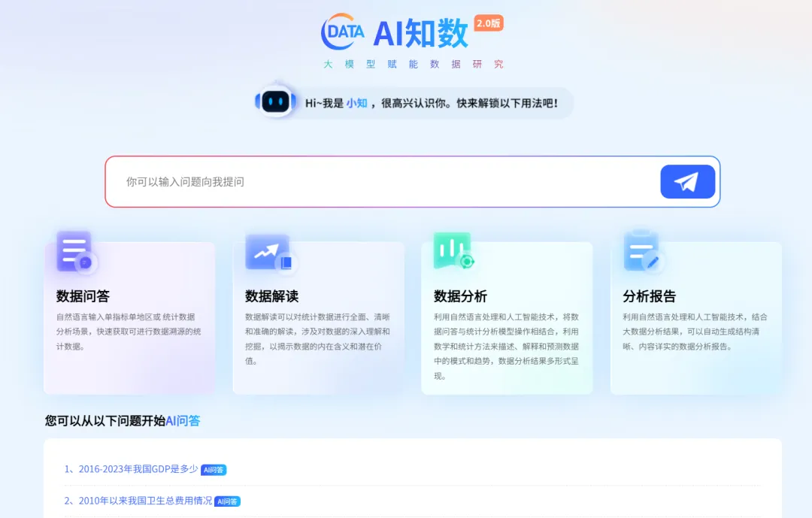Click the 分析报告 clipboard icon

[x=642, y=251]
